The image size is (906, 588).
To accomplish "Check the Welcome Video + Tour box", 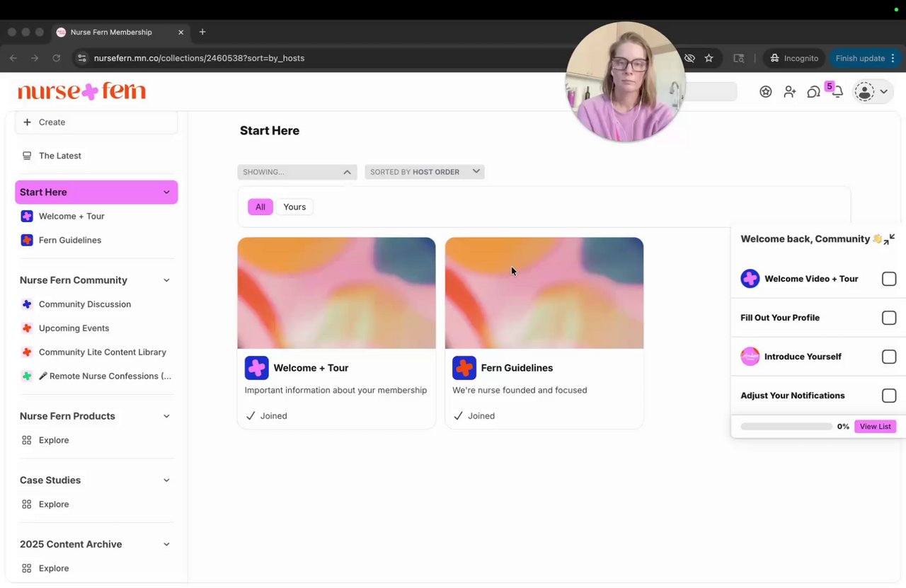I will tap(889, 279).
